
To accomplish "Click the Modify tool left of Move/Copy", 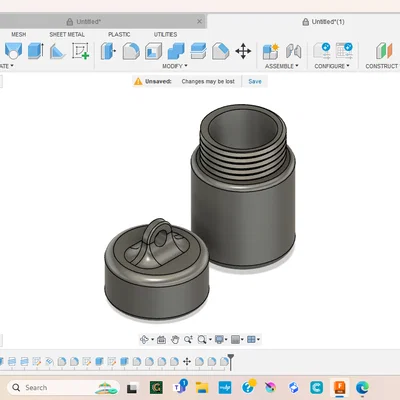I will click(x=220, y=51).
